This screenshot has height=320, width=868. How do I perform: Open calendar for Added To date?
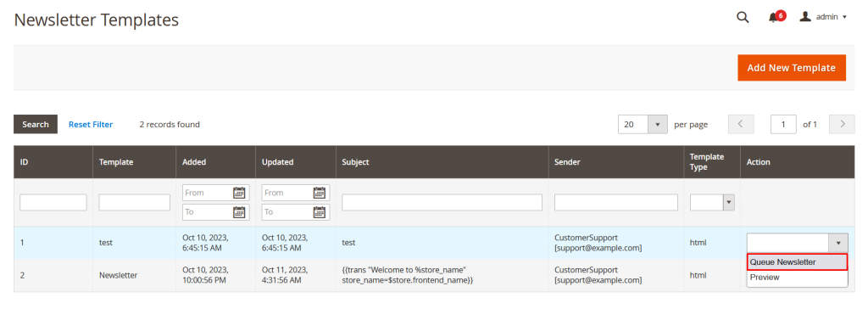[238, 212]
